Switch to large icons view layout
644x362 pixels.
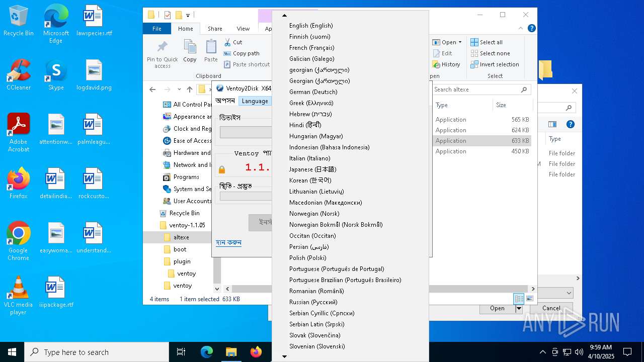(529, 299)
